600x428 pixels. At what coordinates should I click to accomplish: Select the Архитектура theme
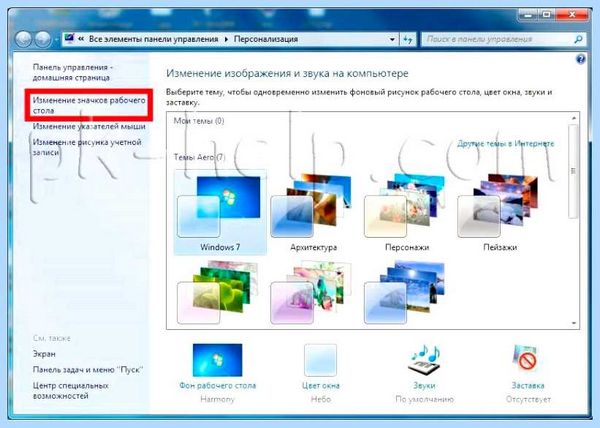click(313, 213)
